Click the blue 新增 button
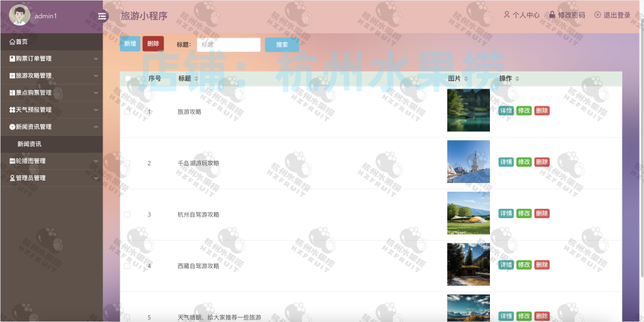The height and width of the screenshot is (322, 644). (x=130, y=43)
